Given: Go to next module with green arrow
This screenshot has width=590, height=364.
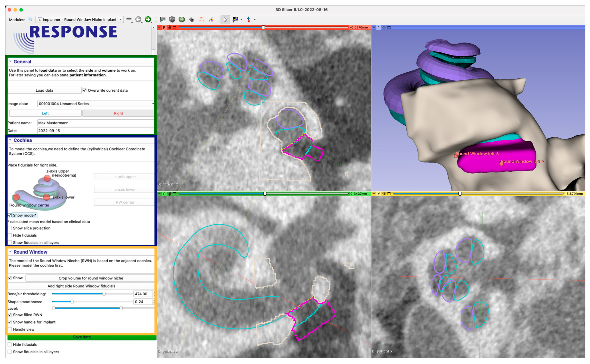Looking at the screenshot, I should [x=148, y=19].
